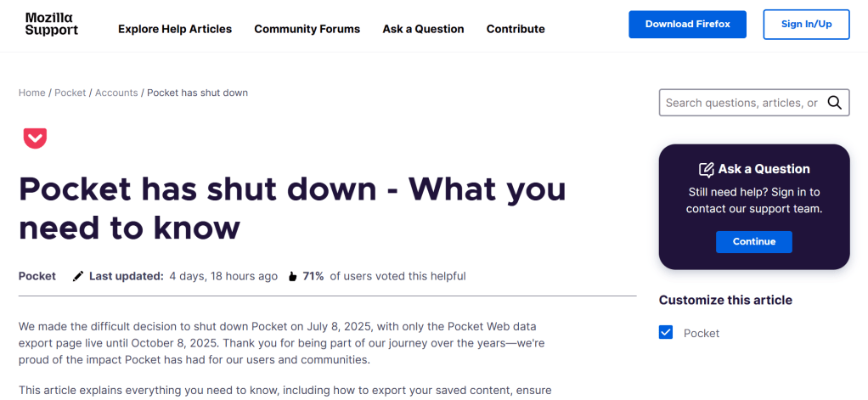Click the pencil icon beside Last updated
Image resolution: width=868 pixels, height=400 pixels.
tap(78, 276)
